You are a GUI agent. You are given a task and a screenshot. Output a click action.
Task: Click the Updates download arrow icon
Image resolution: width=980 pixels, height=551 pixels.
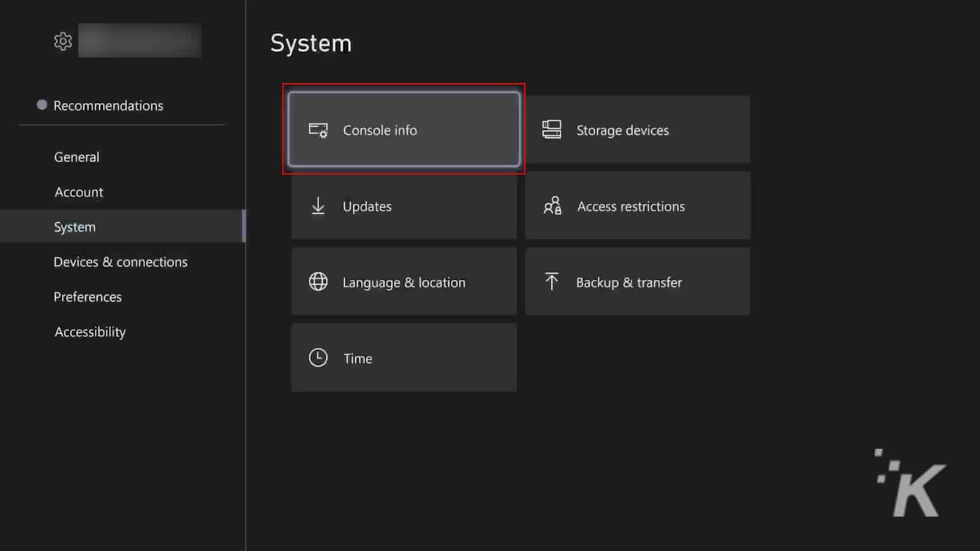pos(318,206)
